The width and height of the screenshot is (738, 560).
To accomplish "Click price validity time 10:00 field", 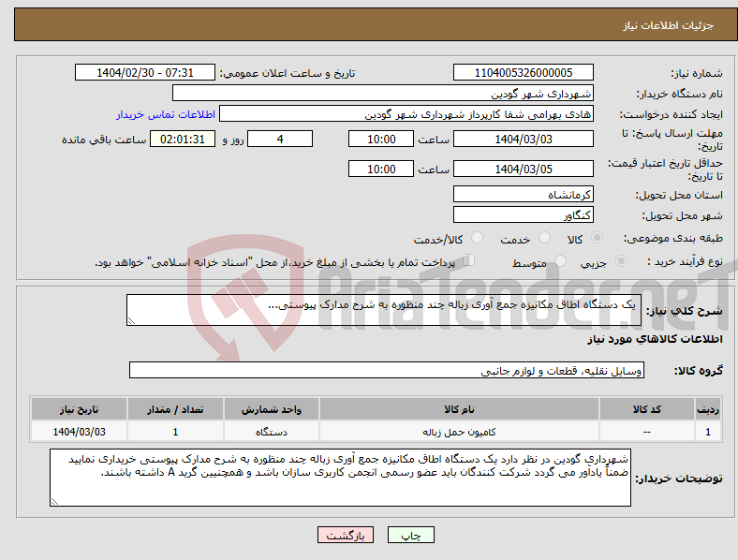I will click(381, 169).
